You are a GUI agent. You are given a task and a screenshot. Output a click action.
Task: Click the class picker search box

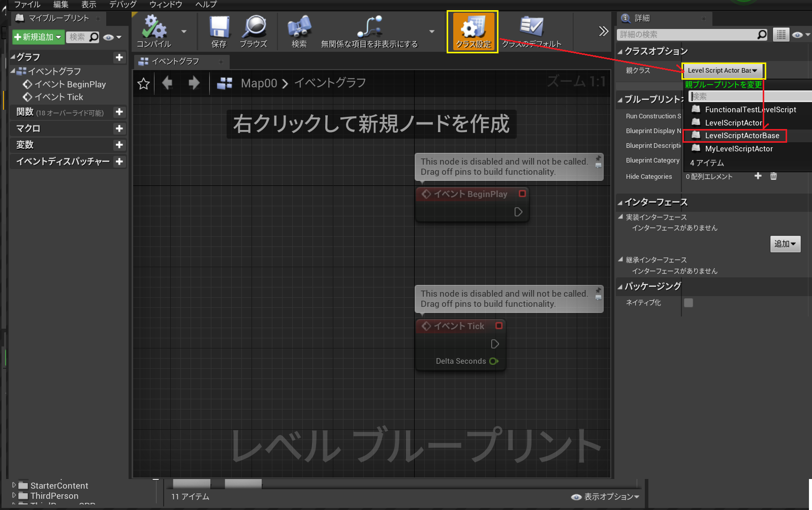coord(751,97)
